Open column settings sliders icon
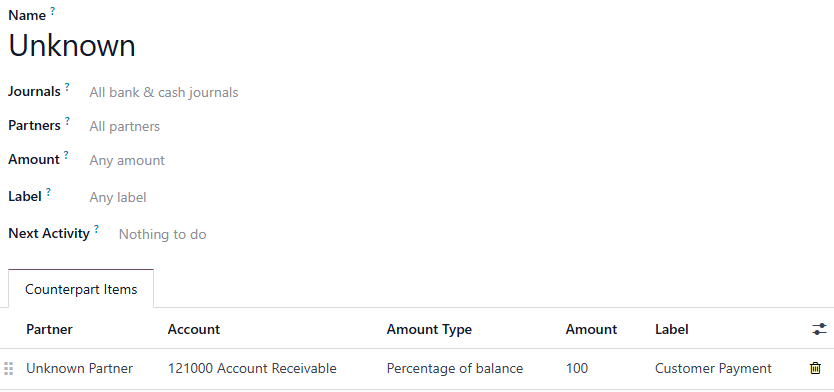The image size is (834, 392). pos(819,329)
